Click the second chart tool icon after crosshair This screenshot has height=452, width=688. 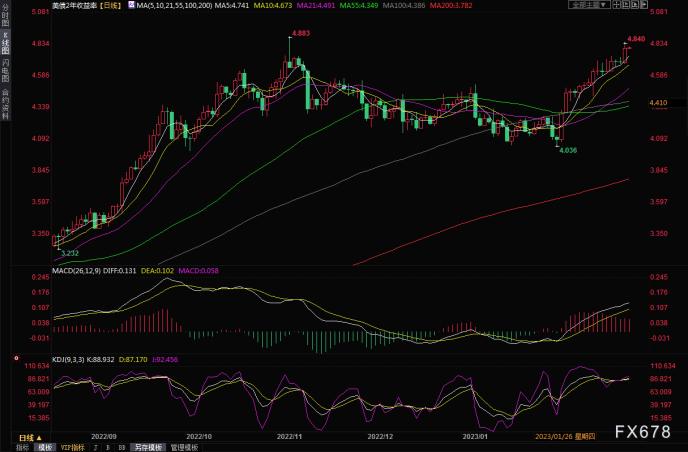626,5
